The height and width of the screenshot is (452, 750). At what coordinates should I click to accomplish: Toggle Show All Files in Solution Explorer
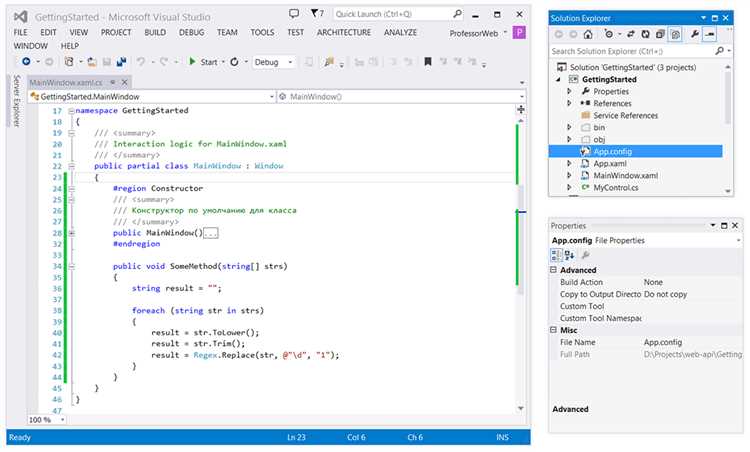pyautogui.click(x=675, y=34)
